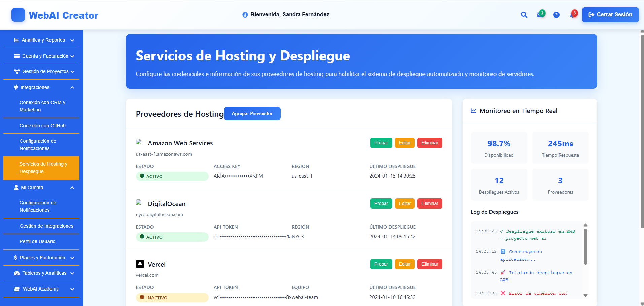Test Amazon Web Services with Probar

(381, 143)
